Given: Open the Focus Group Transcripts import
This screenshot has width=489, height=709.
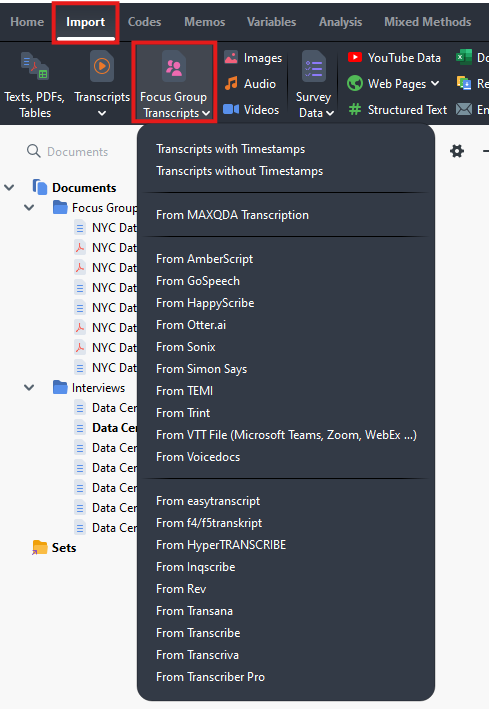Looking at the screenshot, I should point(174,83).
